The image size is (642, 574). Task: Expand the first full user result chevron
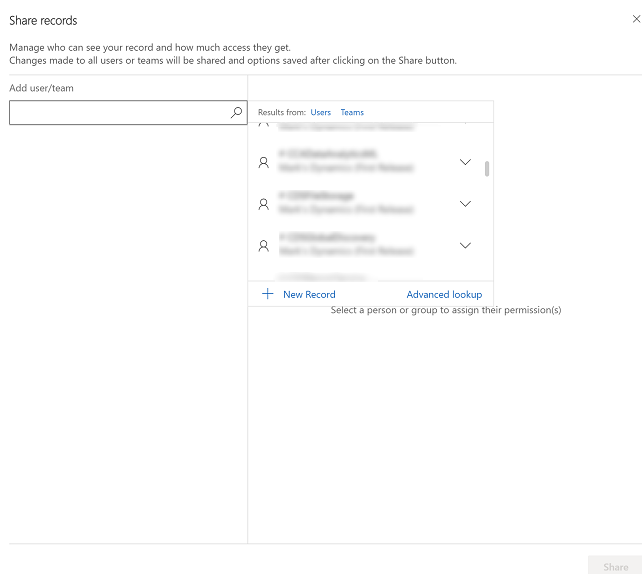click(x=465, y=162)
